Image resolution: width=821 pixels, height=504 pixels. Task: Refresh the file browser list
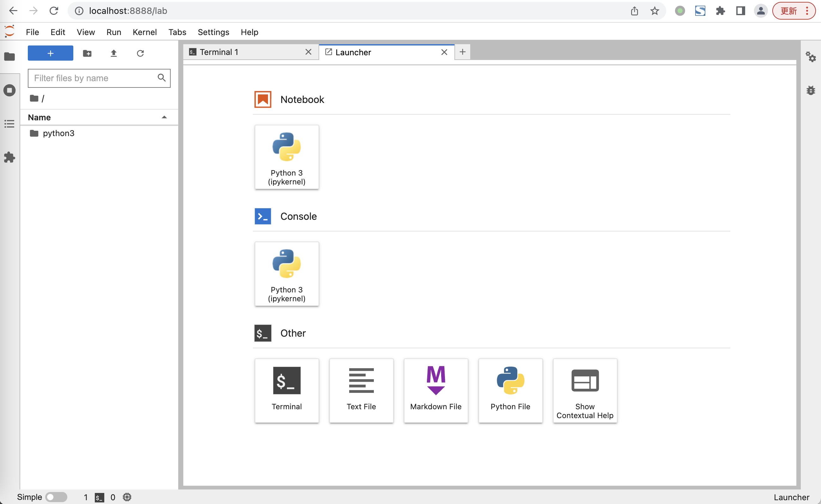click(x=140, y=53)
